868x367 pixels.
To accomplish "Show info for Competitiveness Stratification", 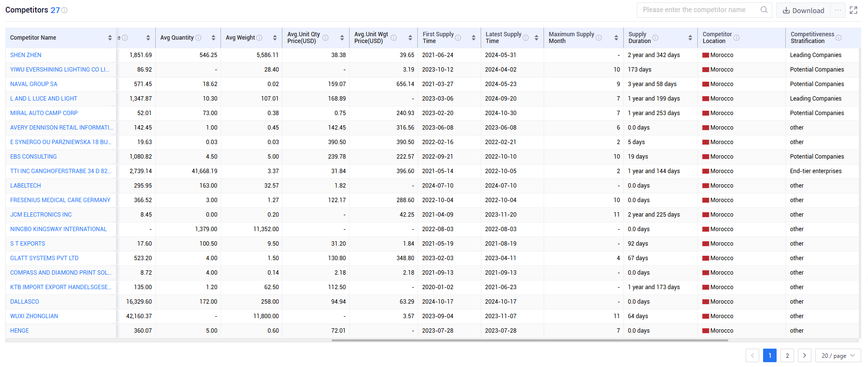I will [x=839, y=38].
